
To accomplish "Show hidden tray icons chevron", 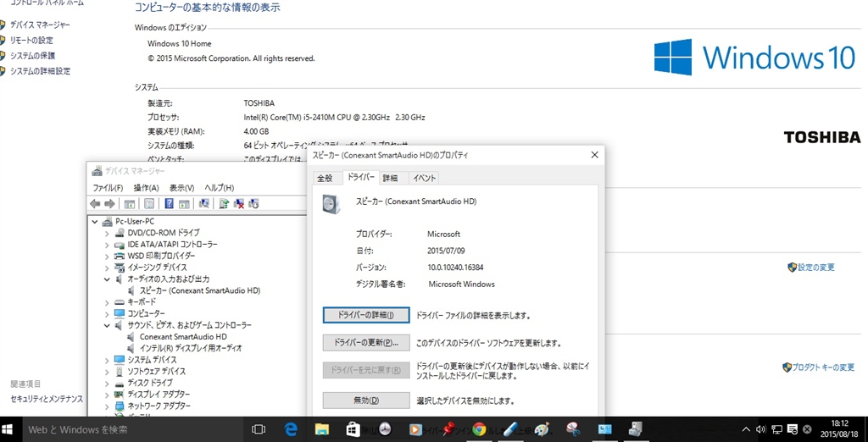I will pos(746,429).
